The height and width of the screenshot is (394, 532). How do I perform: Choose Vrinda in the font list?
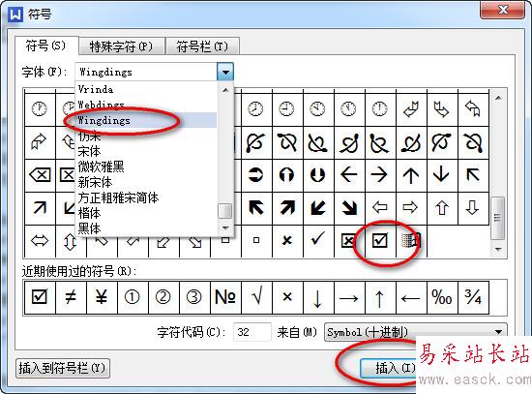coord(146,89)
